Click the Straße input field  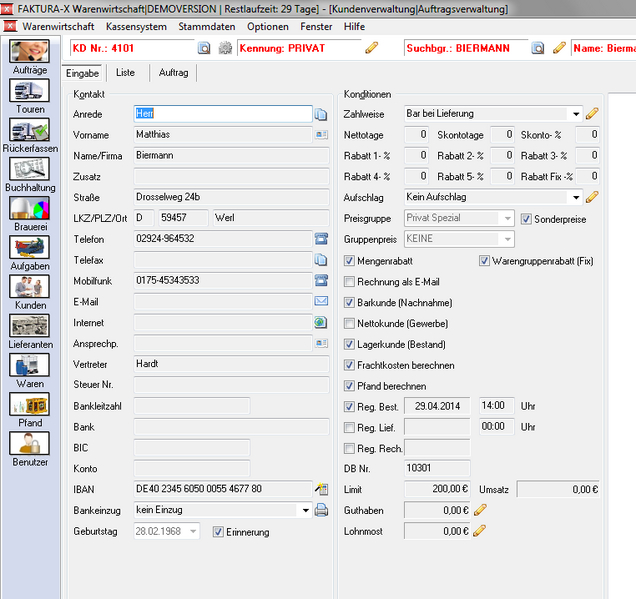[x=231, y=197]
